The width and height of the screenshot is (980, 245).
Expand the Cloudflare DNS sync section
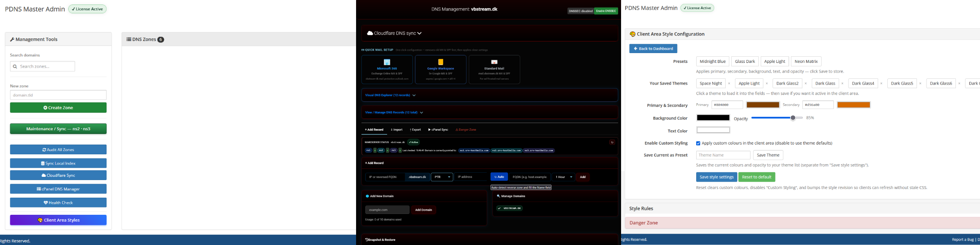tap(490, 33)
